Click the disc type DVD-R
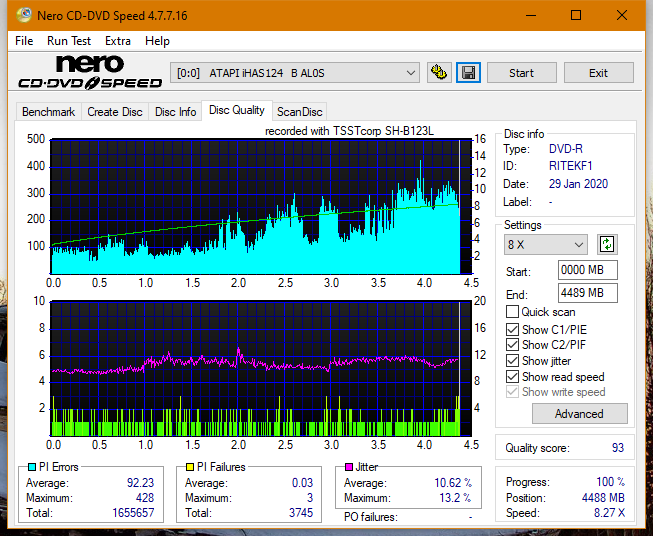Image resolution: width=653 pixels, height=536 pixels. tap(566, 149)
